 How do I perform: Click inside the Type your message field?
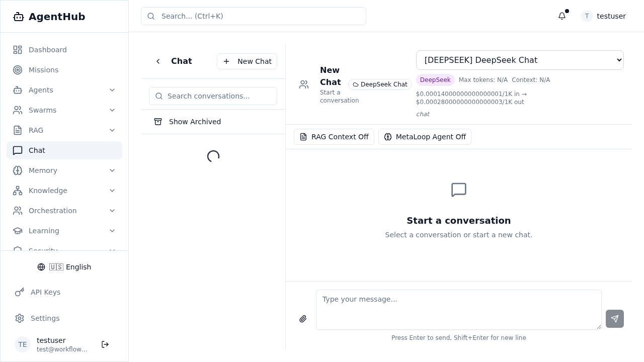coord(458,310)
